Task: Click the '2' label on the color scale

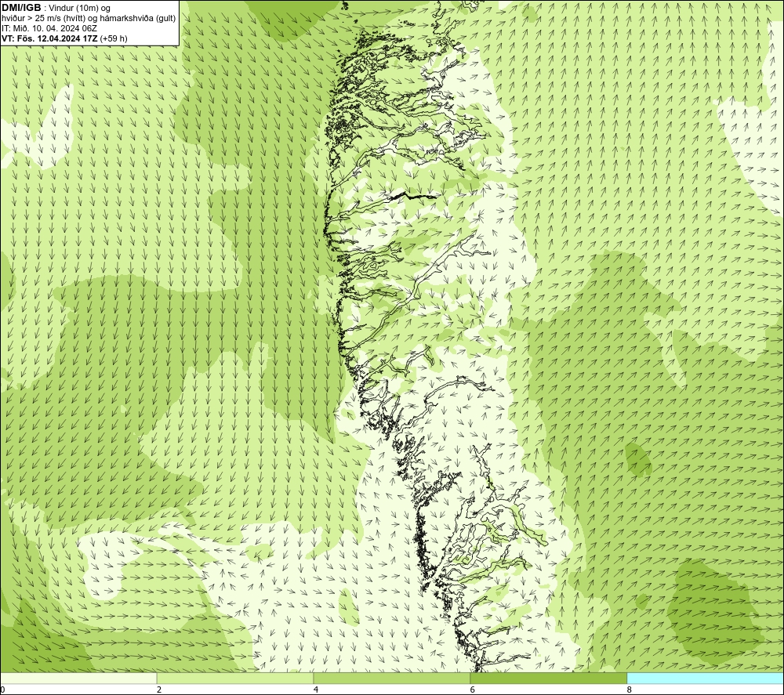Action: click(x=159, y=690)
